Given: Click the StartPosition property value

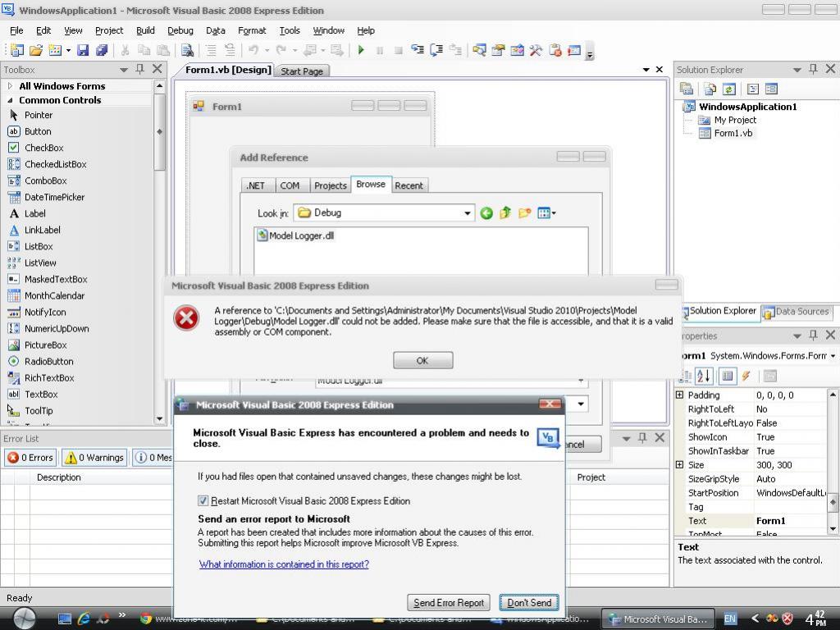Looking at the screenshot, I should click(x=791, y=493).
